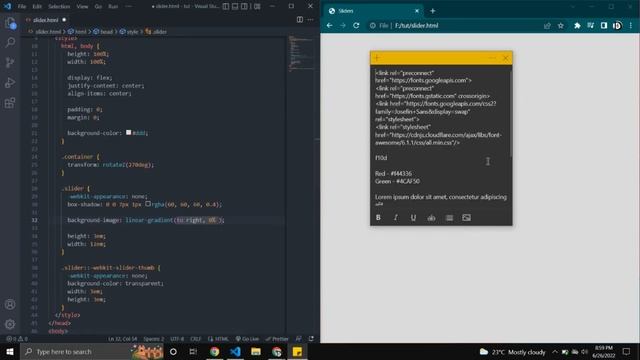Open the editor More Actions ellipsis

click(x=311, y=20)
